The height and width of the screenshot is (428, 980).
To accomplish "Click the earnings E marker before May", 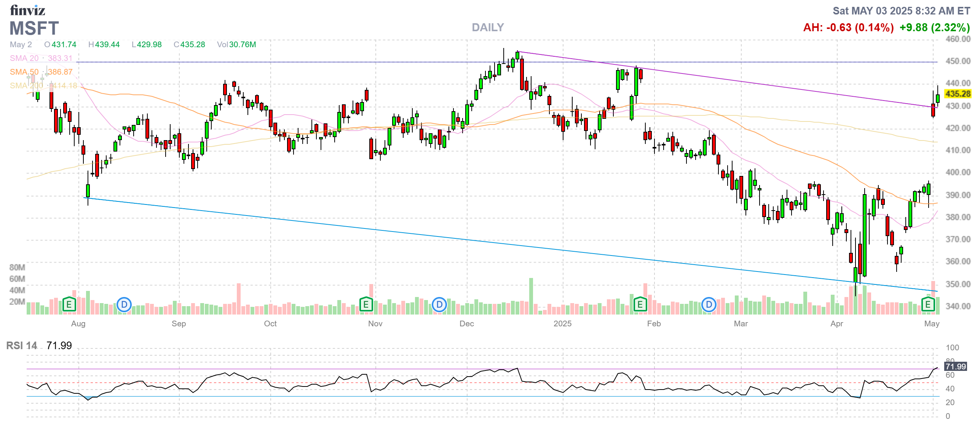I will (928, 304).
